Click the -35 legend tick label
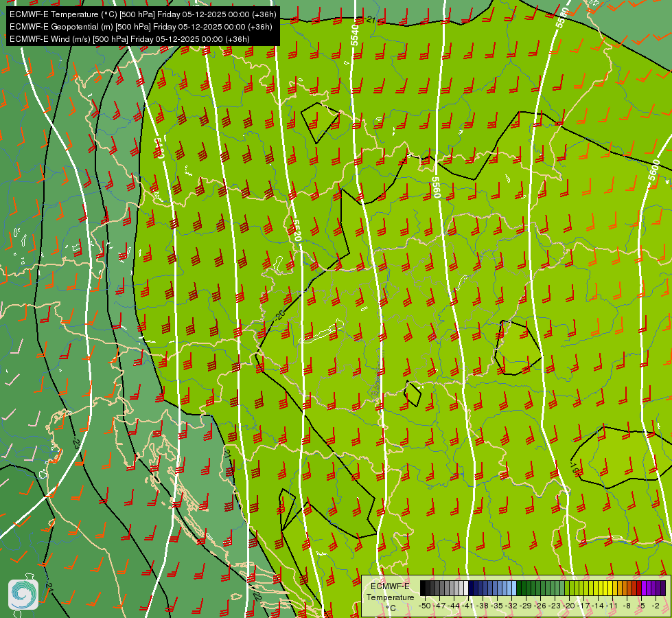This screenshot has width=672, height=618. pos(497,606)
